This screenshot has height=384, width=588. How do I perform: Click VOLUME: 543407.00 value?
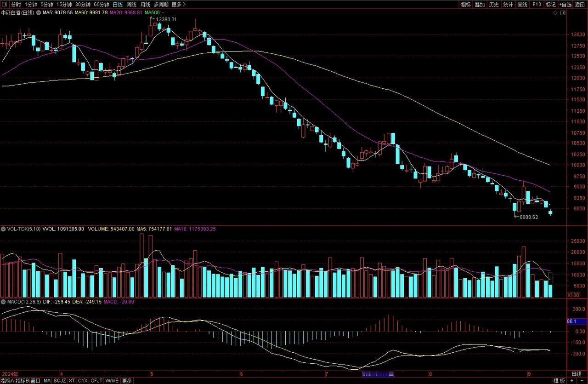[111, 229]
